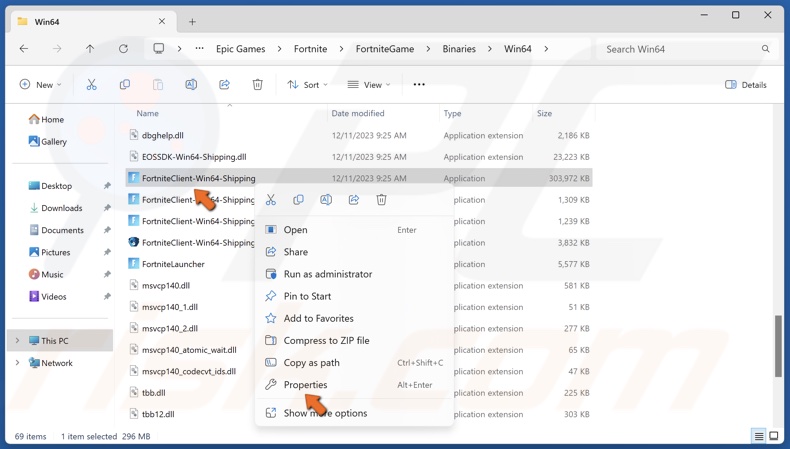Screen dimensions: 790x449
Task: Expand the Network tree node
Action: pyautogui.click(x=17, y=363)
